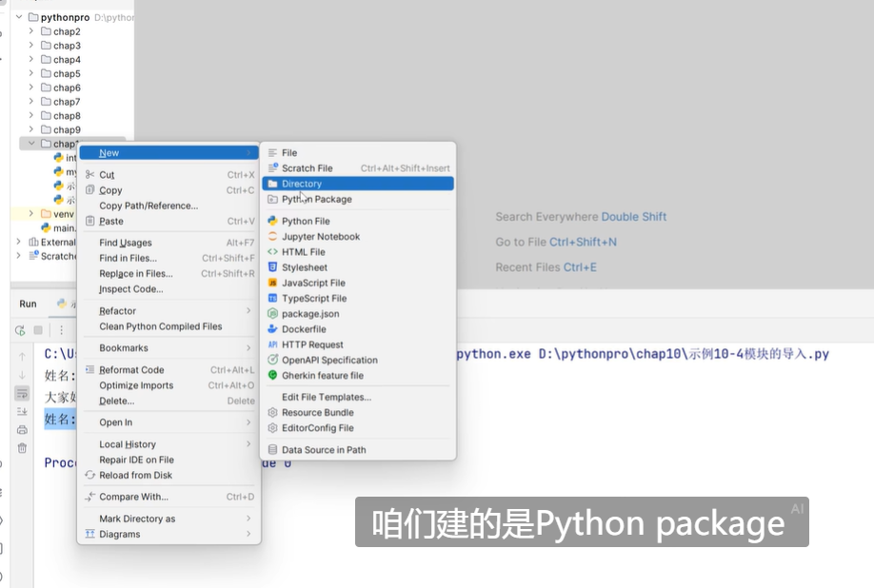The image size is (874, 588).
Task: Click the Data Source in Path icon
Action: [272, 450]
